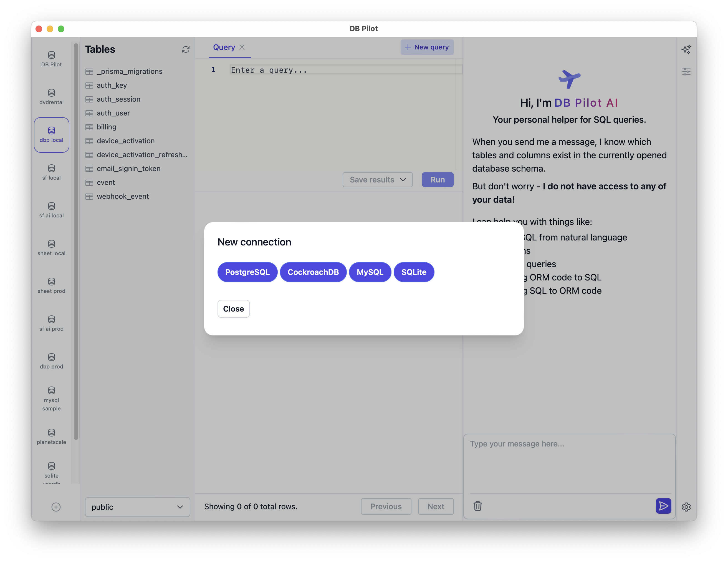Clear chat with the trash icon
Screen dimensions: 728x562
point(477,506)
